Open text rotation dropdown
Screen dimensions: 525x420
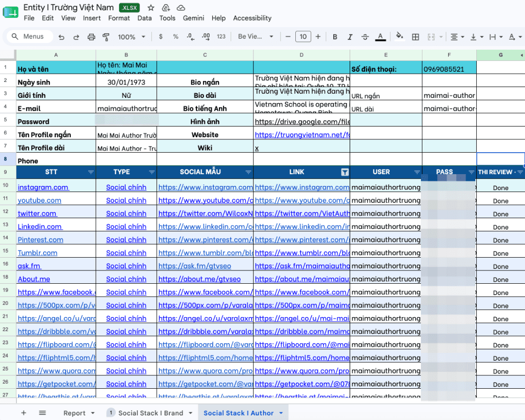515,37
